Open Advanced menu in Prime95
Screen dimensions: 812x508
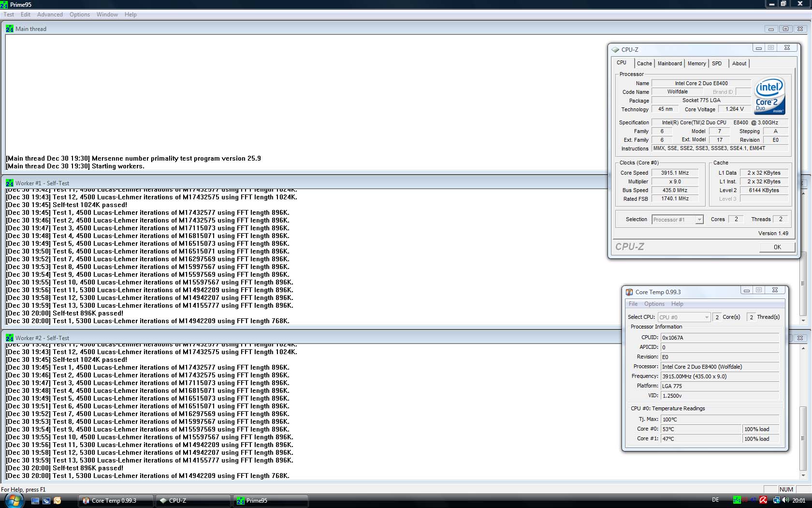tap(50, 15)
